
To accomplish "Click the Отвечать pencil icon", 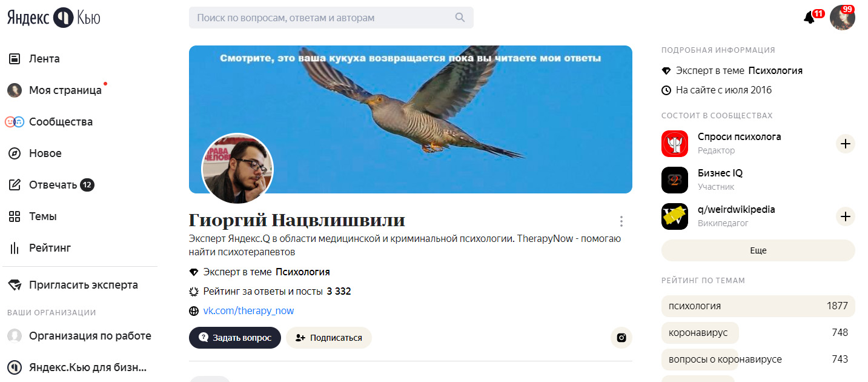I will [x=15, y=185].
